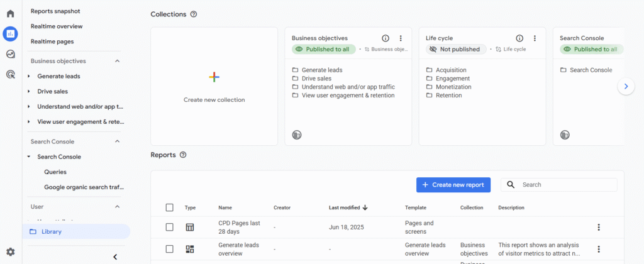Open the help icon next to Reports
This screenshot has width=644, height=264.
click(x=183, y=155)
